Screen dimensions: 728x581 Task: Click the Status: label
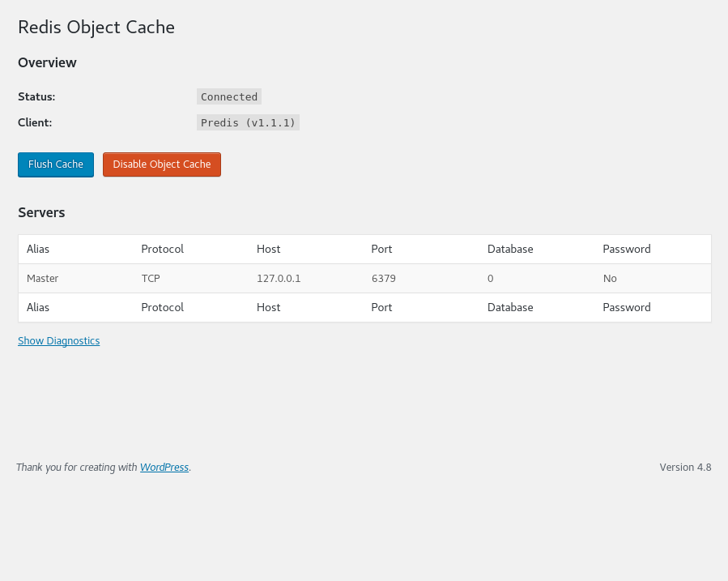tap(36, 96)
